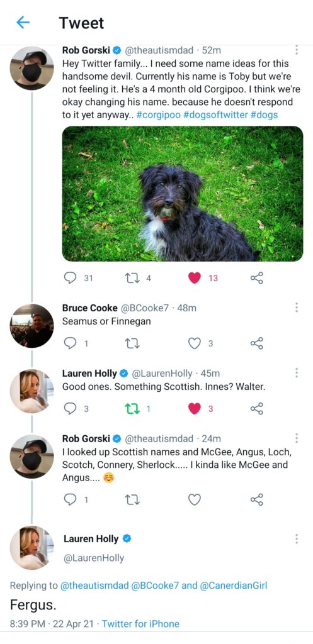Screen dimensions: 313x644
Task: Share Rob Gorski's dog photo tweet
Action: point(257,278)
